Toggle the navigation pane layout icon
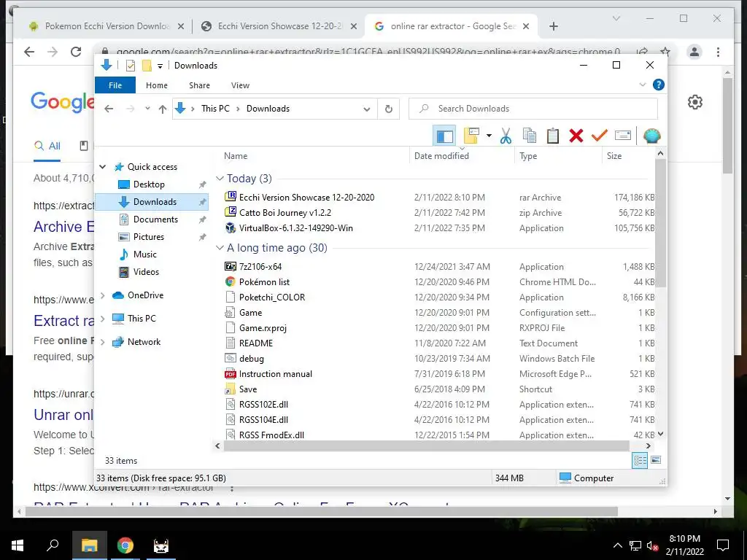 [x=444, y=136]
